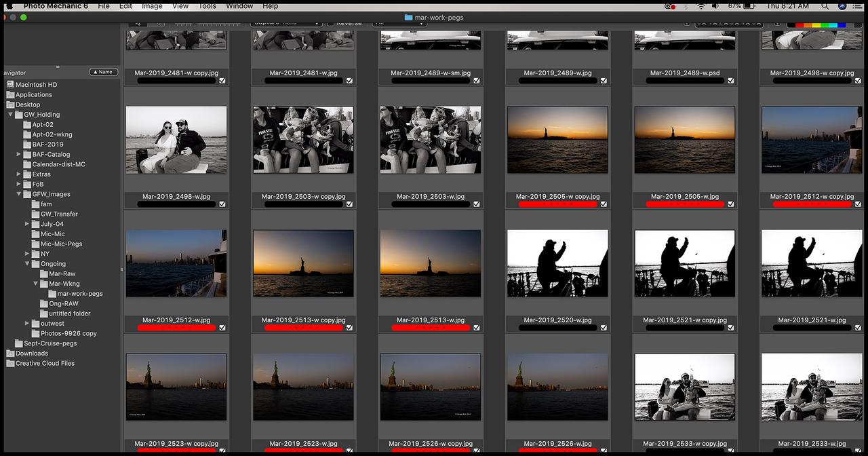This screenshot has width=868, height=456.
Task: Open the Tools menu
Action: point(208,6)
